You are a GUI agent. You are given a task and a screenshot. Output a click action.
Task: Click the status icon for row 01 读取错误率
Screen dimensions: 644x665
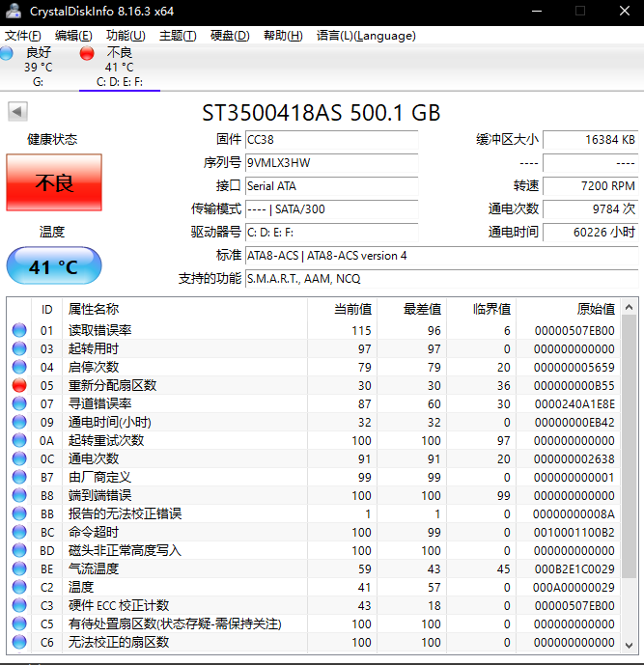(x=19, y=330)
